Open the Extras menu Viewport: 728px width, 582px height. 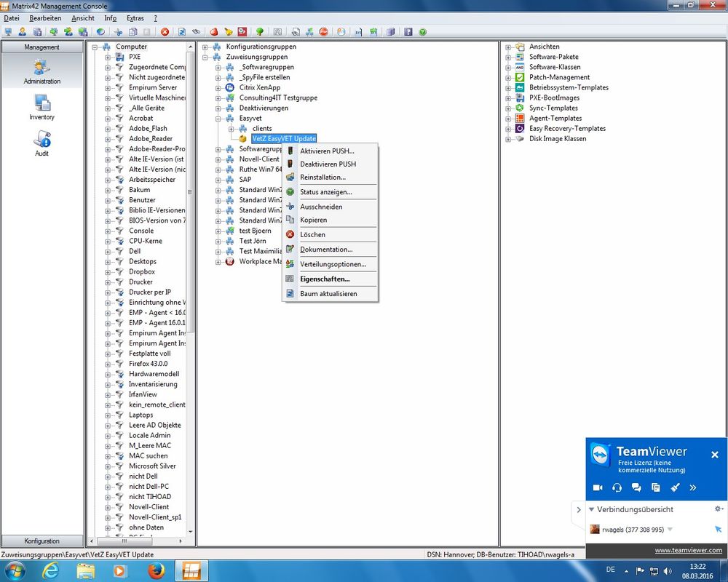click(135, 17)
